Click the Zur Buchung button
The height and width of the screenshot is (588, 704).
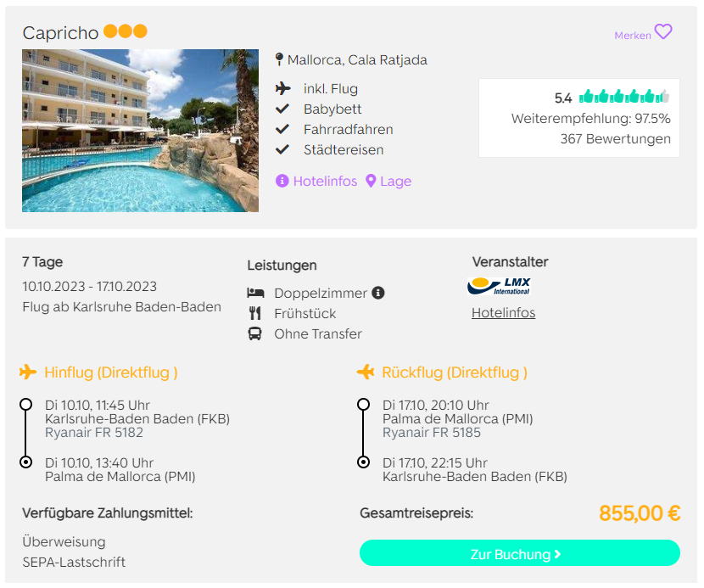click(519, 553)
